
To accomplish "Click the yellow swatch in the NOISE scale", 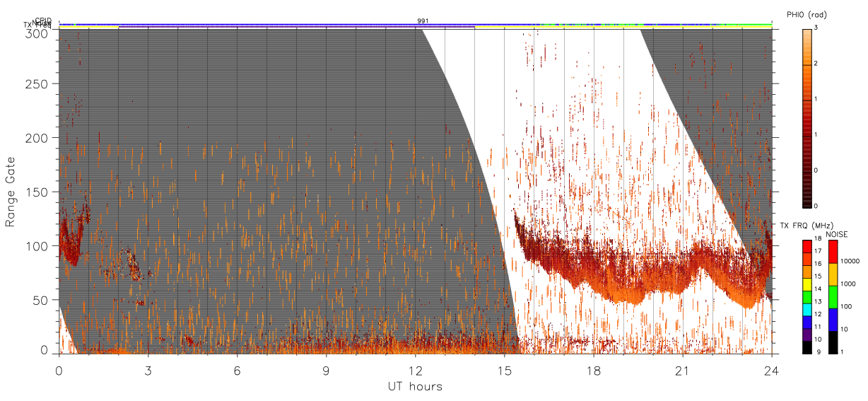I will (833, 274).
